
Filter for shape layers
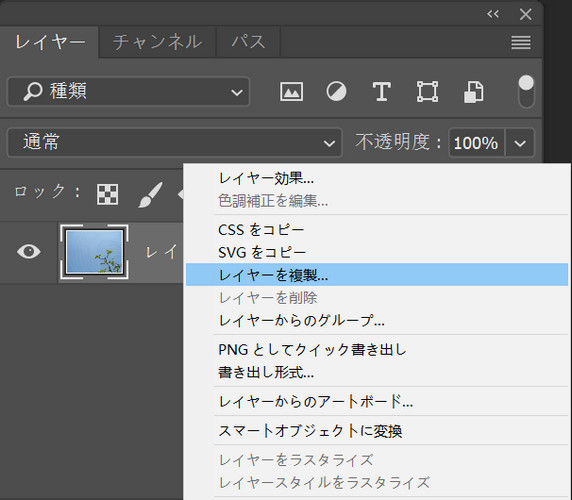[x=427, y=91]
